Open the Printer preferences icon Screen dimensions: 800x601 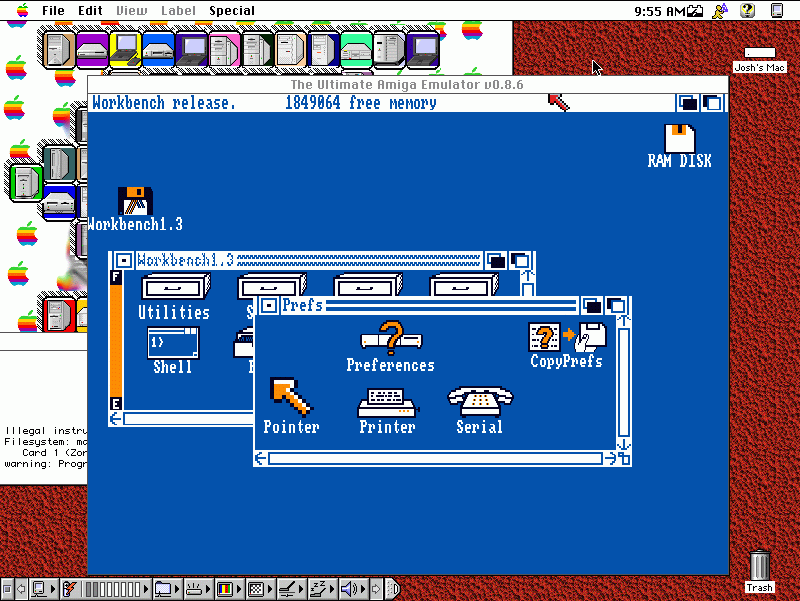(x=387, y=403)
